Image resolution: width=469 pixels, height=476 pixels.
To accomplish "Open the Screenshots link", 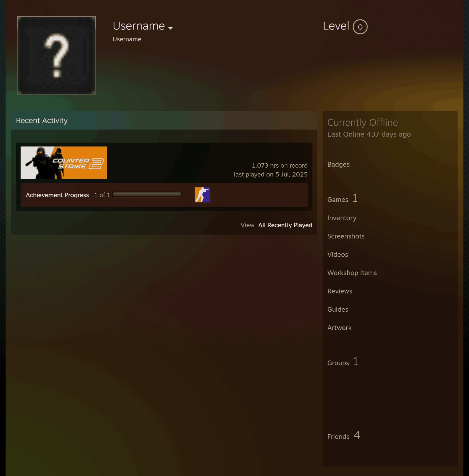I will (346, 236).
